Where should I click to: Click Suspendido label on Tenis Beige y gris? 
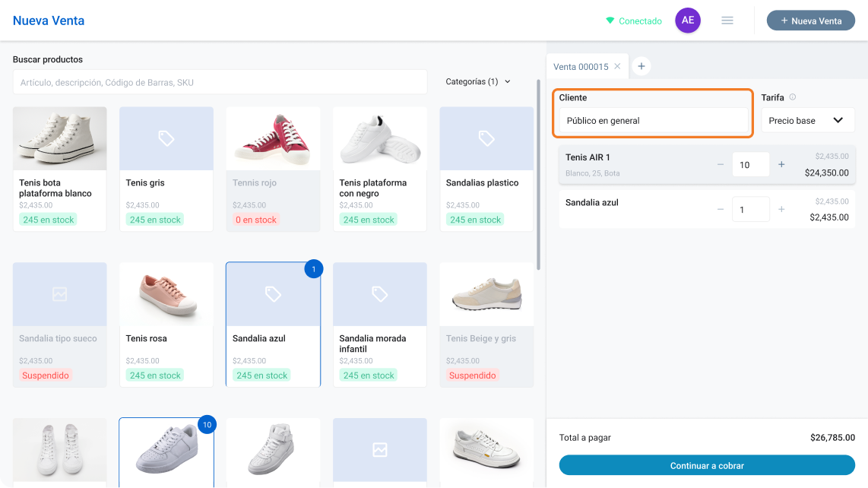click(x=472, y=376)
